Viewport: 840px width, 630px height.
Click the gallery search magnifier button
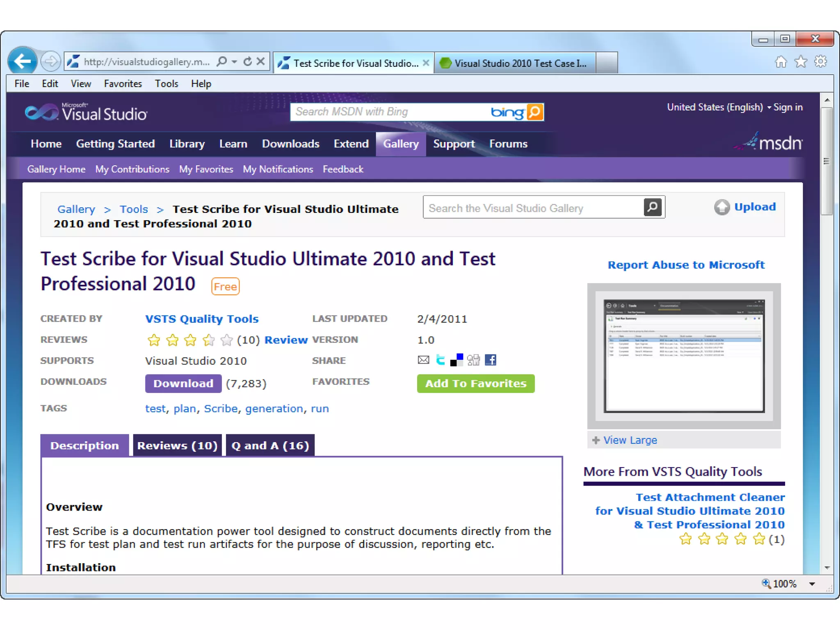[652, 207]
